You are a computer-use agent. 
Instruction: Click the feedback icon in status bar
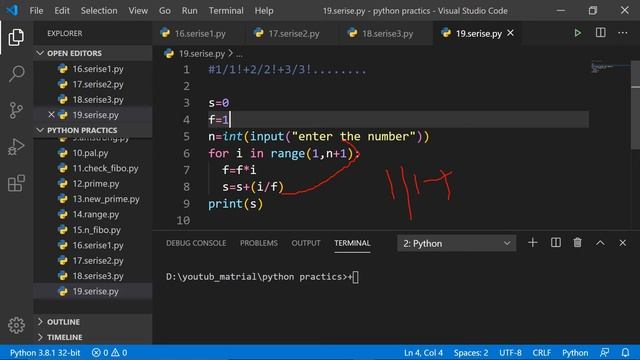[604, 352]
